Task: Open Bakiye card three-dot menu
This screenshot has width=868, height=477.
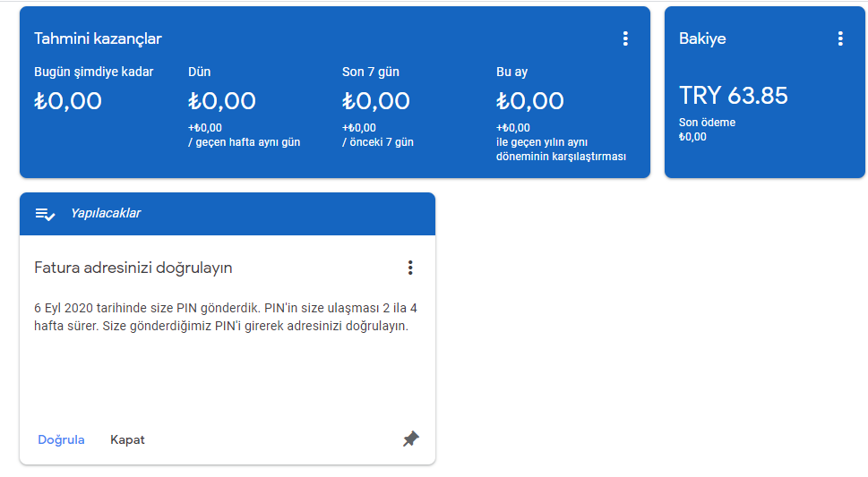Action: pos(839,38)
